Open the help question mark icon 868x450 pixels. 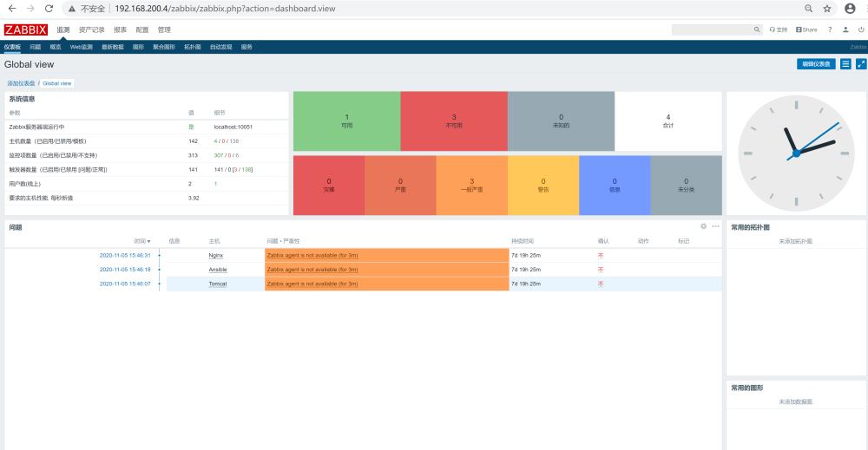tap(830, 29)
